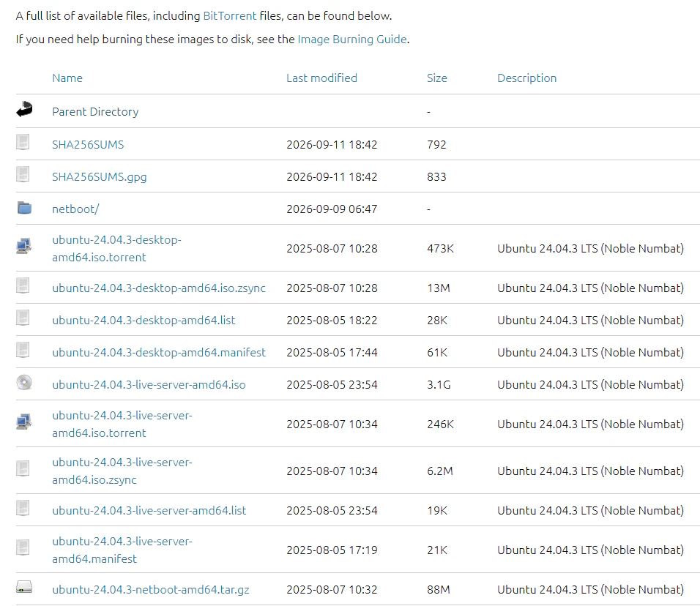Download ubuntu-24.04.3-live-server-amd64.iso

pyautogui.click(x=149, y=385)
